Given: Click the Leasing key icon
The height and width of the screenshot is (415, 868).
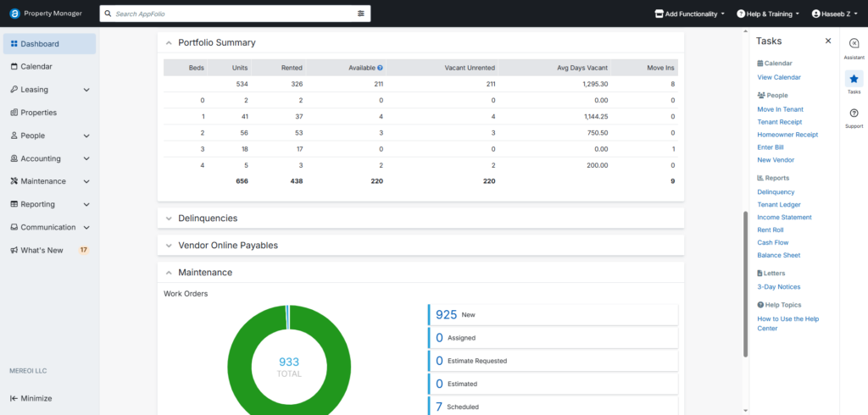Looking at the screenshot, I should 14,90.
